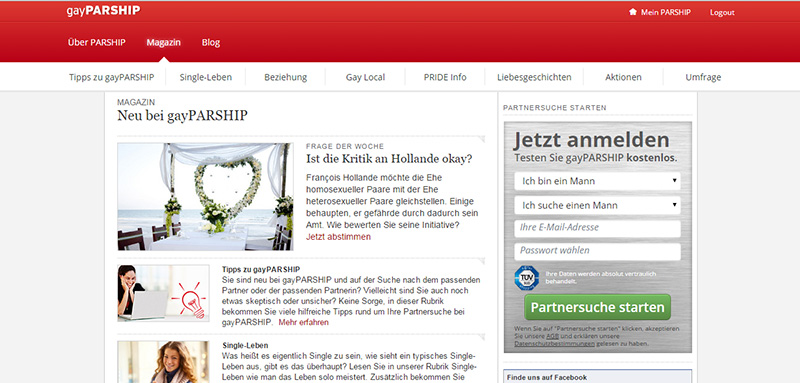Click the Logout link
Viewport: 800px width, 383px height.
[722, 13]
